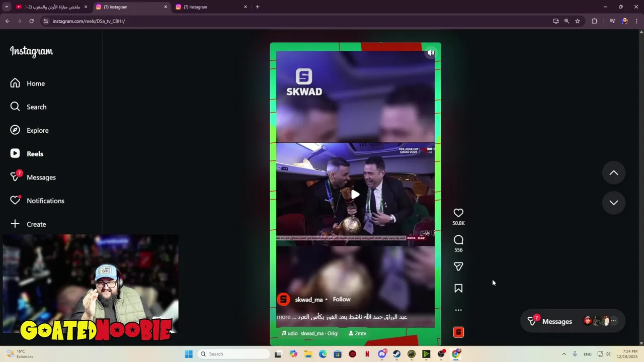Image resolution: width=644 pixels, height=362 pixels.
Task: Open Discord from the taskbar
Action: pyautogui.click(x=382, y=354)
